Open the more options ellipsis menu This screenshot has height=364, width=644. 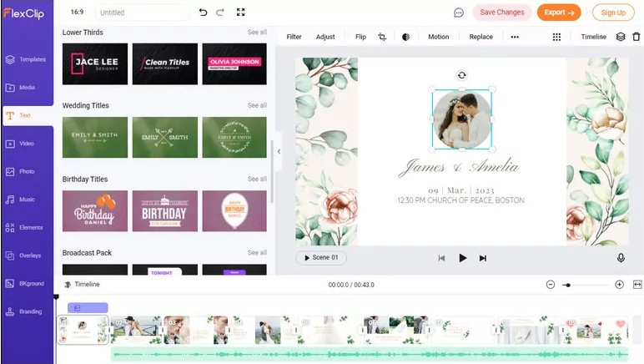click(x=514, y=37)
